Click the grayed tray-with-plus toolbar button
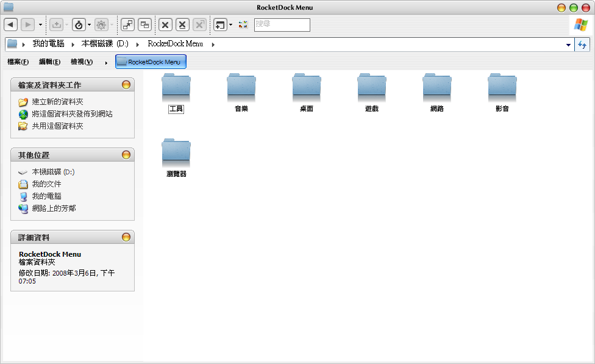595x364 pixels. pyautogui.click(x=57, y=25)
